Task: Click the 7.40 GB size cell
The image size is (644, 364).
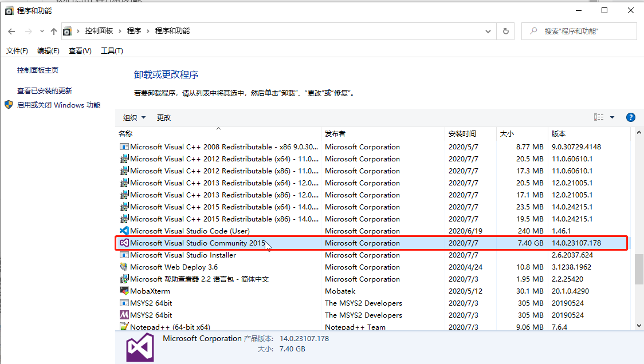Action: 530,243
